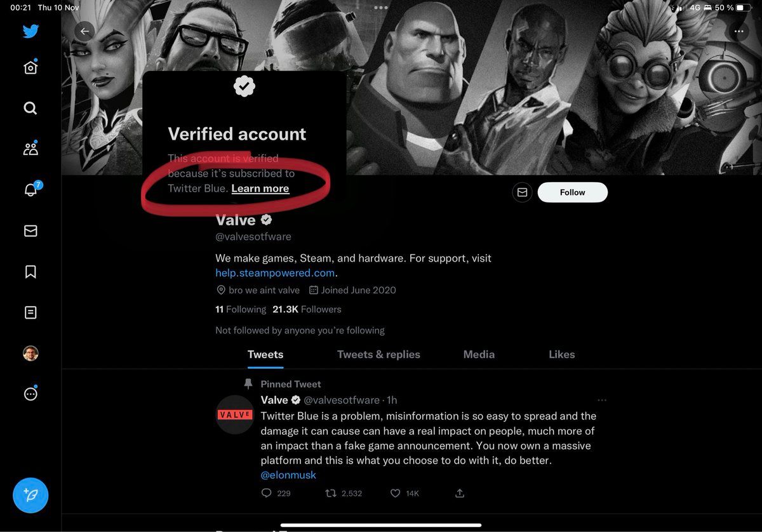Switch to Tweets & replies tab
762x532 pixels.
[x=378, y=355]
